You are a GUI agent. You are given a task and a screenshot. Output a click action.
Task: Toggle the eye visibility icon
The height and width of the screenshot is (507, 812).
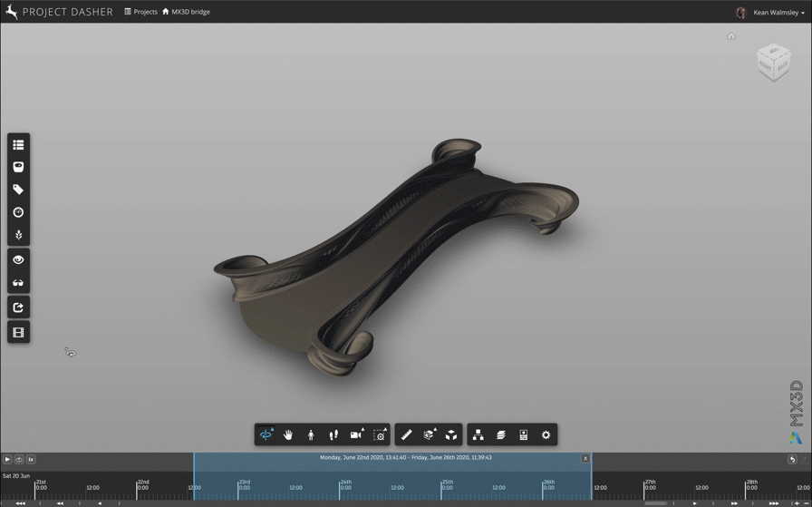(x=18, y=260)
